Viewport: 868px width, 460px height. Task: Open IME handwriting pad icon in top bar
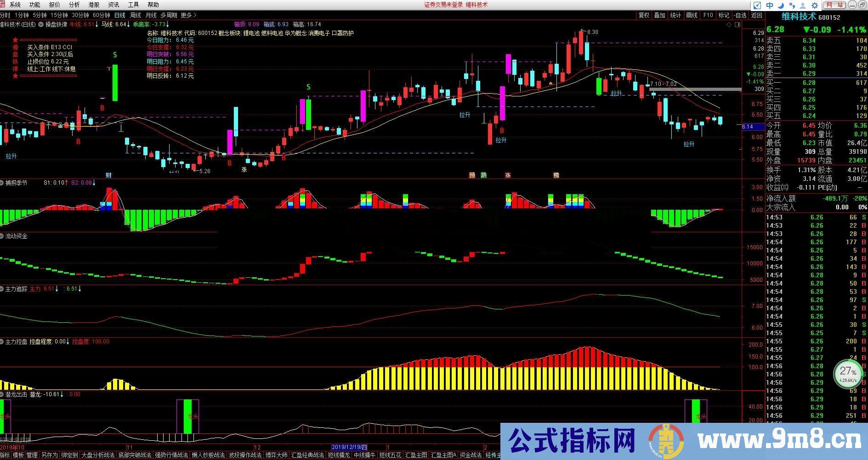(x=758, y=6)
